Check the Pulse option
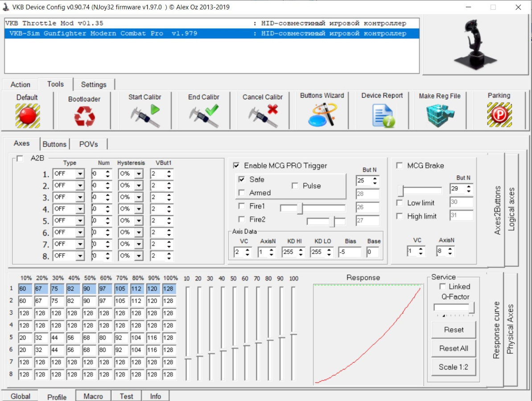Viewport: 532px width, 401px height. (x=295, y=186)
